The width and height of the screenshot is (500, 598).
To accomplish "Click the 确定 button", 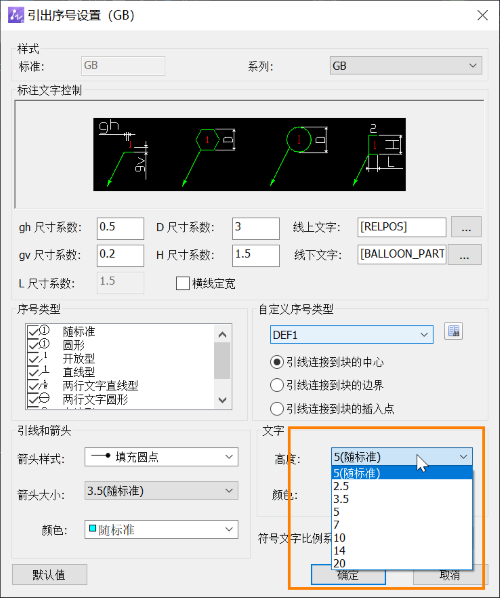I will tap(348, 575).
